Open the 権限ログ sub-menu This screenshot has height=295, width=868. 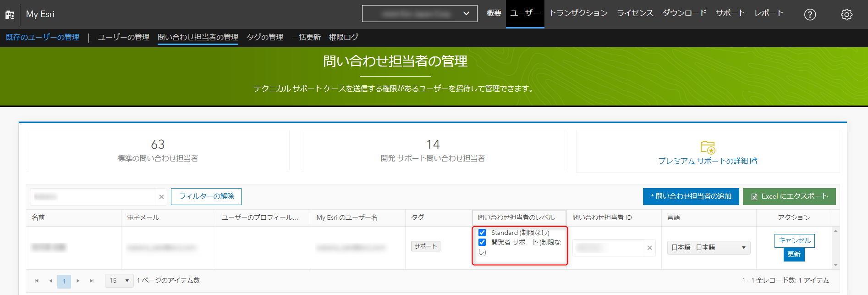coord(344,37)
